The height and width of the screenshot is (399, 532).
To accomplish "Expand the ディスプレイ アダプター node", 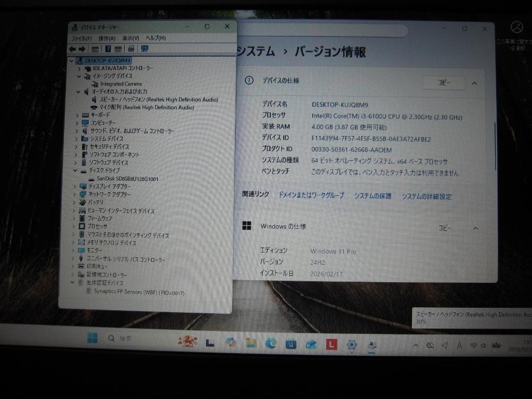I will point(74,186).
